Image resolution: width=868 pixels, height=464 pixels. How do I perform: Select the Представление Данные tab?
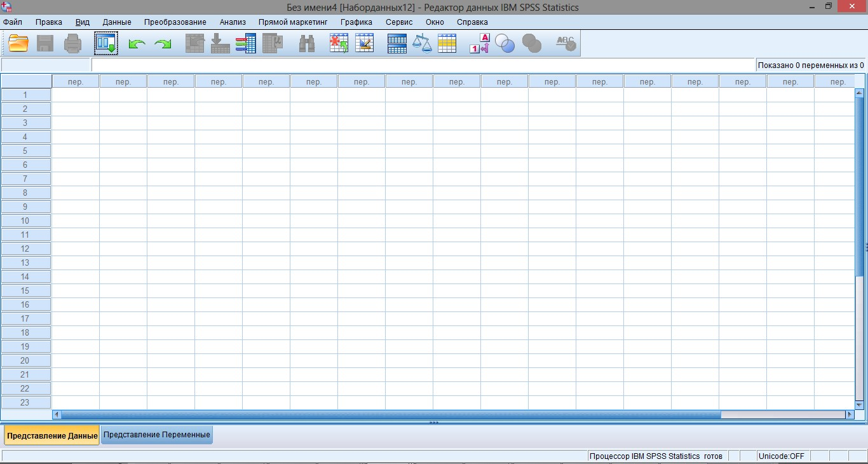click(52, 436)
